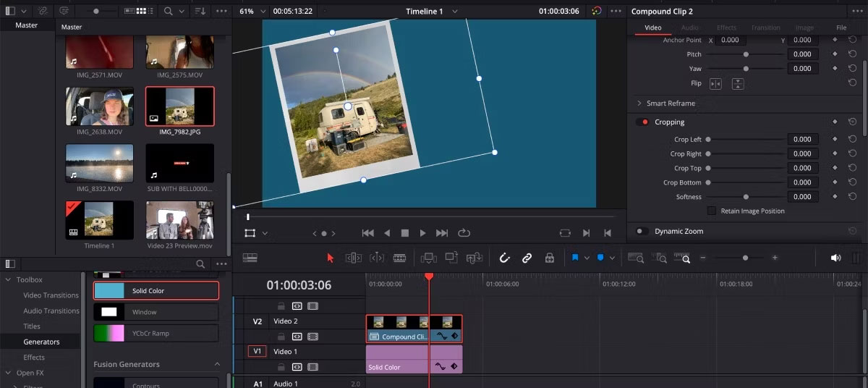Image resolution: width=868 pixels, height=388 pixels.
Task: Flip clip horizontally button
Action: tap(715, 84)
